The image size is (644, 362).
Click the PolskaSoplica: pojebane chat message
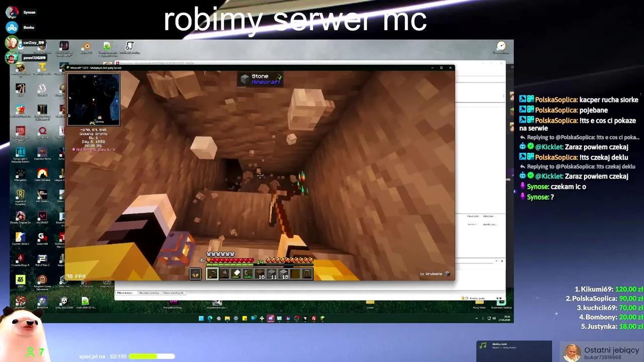pyautogui.click(x=563, y=110)
